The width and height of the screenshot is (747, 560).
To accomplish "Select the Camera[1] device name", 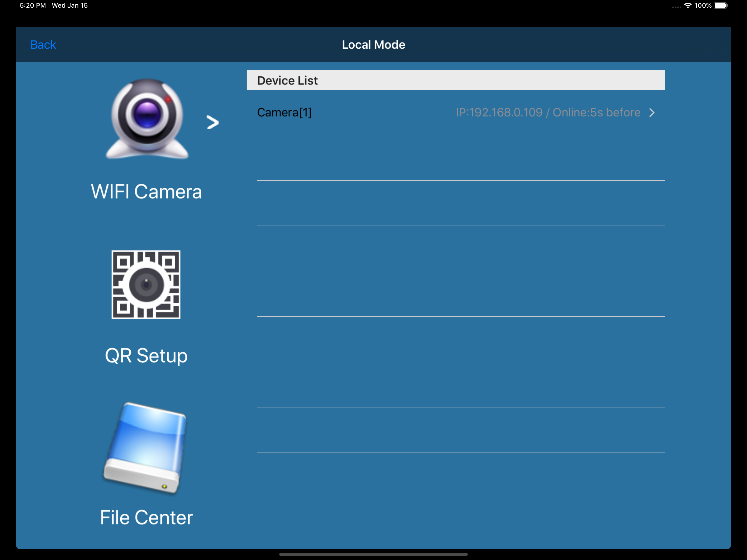I will (x=284, y=112).
